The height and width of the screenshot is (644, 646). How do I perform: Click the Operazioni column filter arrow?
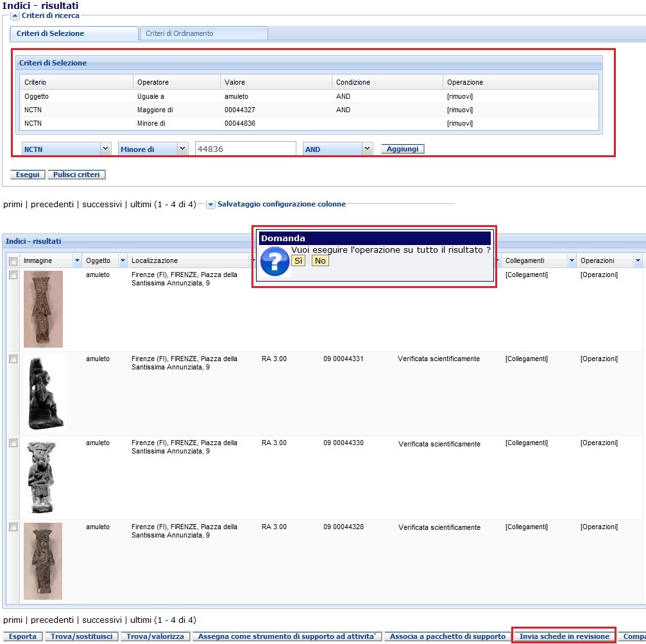[x=637, y=260]
